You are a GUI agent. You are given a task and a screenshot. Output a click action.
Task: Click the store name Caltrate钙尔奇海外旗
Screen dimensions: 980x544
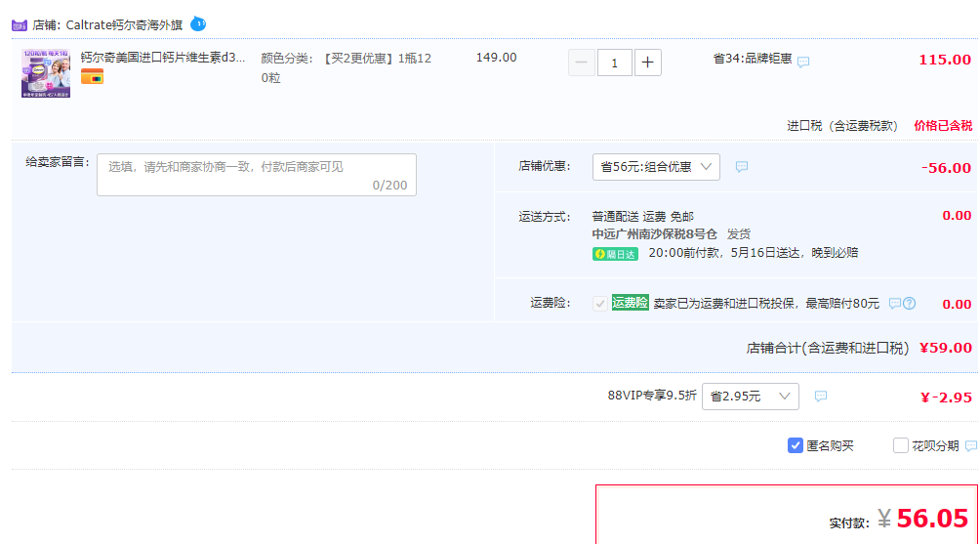(x=124, y=25)
